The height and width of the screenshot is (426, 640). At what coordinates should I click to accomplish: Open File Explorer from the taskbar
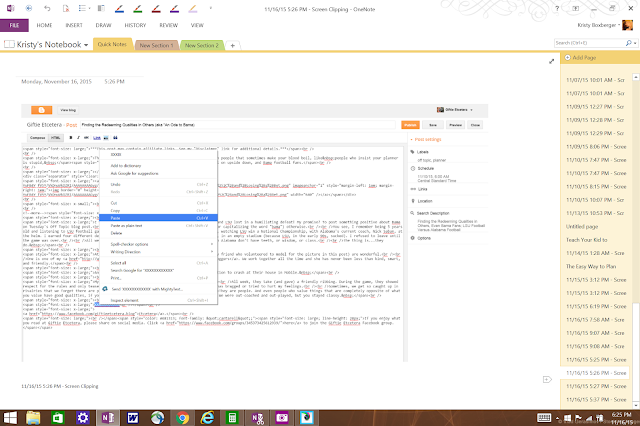33,418
